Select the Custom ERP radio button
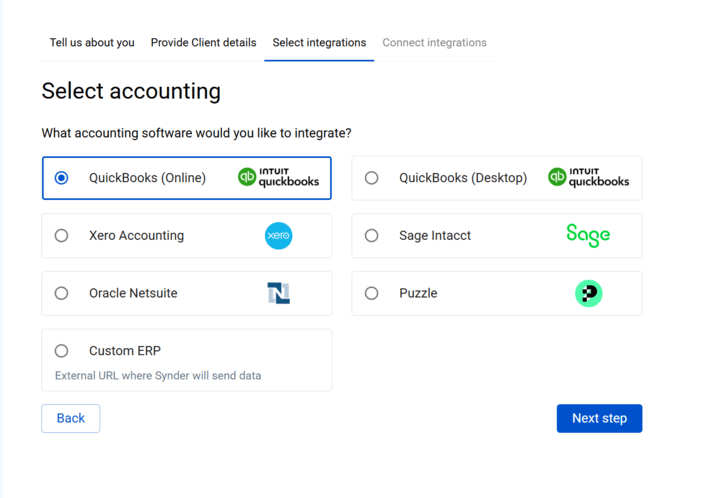The image size is (720, 498). pyautogui.click(x=62, y=351)
